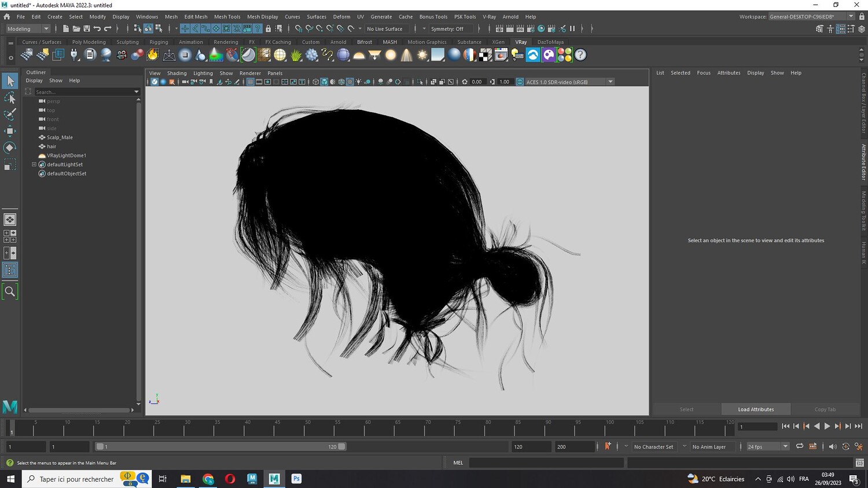Viewport: 868px width, 488px height.
Task: Click the V-Ray dome light shelf icon
Action: (359, 56)
